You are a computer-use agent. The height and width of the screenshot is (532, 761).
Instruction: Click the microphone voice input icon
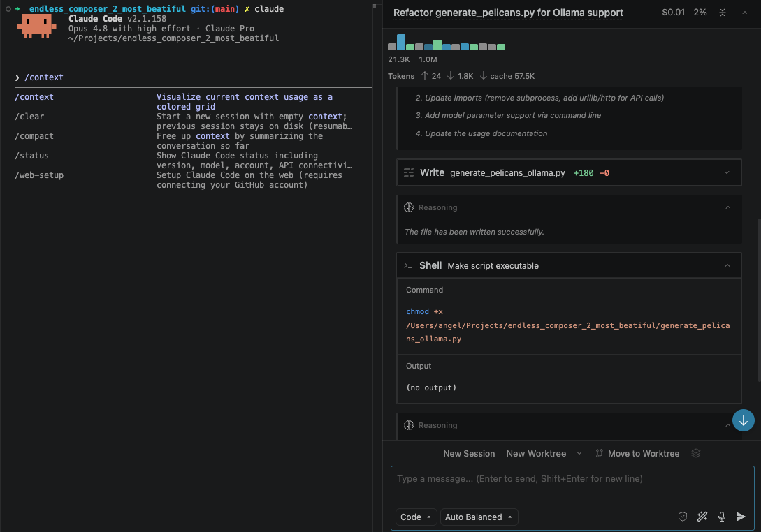722,517
